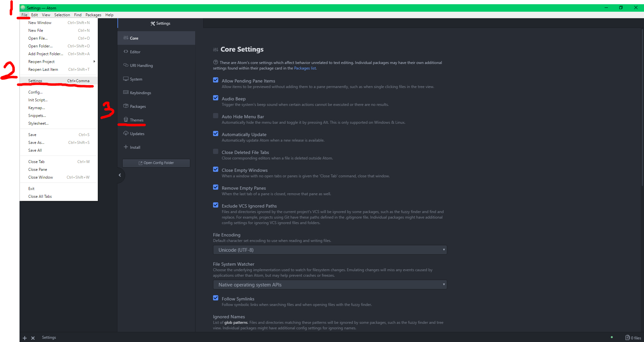Click the Themes paint bucket icon
The width and height of the screenshot is (644, 342).
tap(126, 120)
